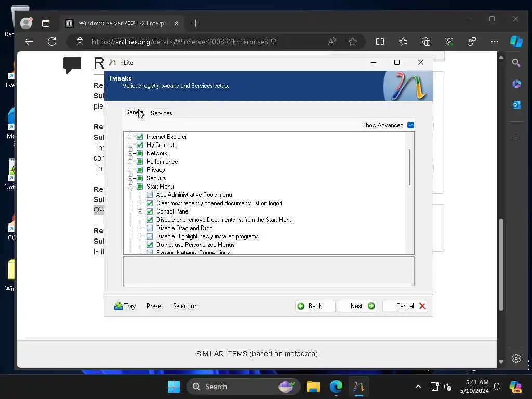
Task: Open Browser essentials heart icon
Action: tap(449, 42)
